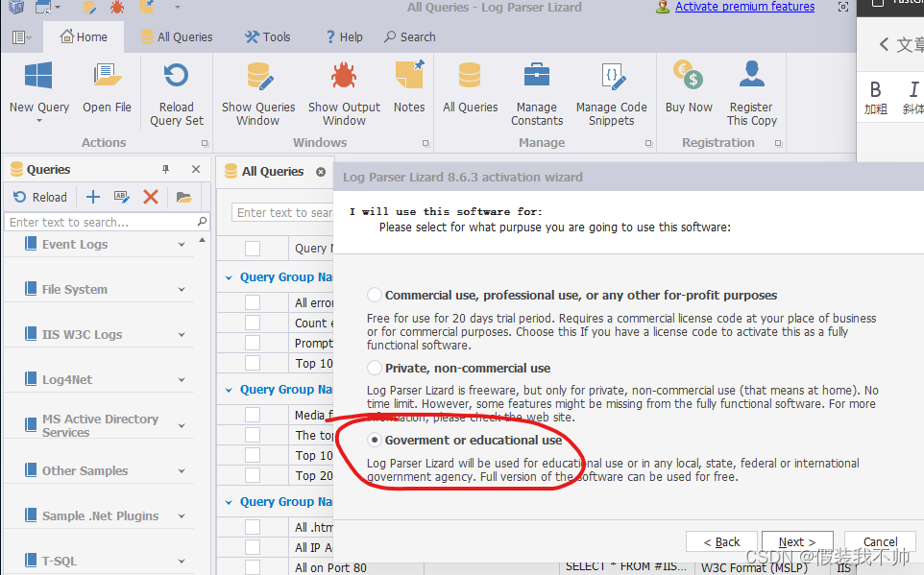The height and width of the screenshot is (575, 924).
Task: Open Help ribbon tab
Action: [x=344, y=37]
